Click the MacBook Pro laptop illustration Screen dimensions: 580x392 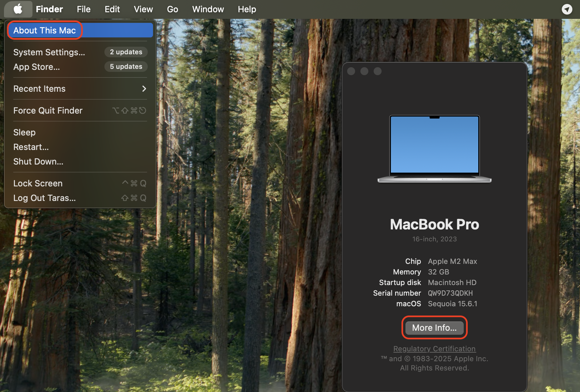tap(434, 148)
